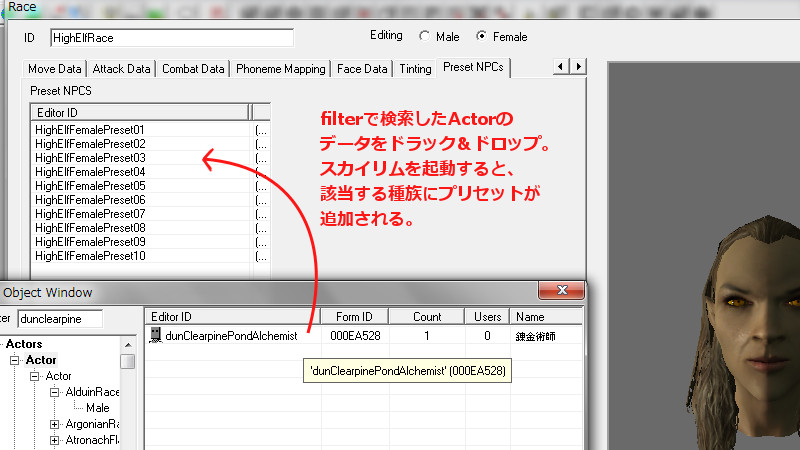Image resolution: width=800 pixels, height=450 pixels.
Task: Select HighElfFemalePreset02 in the list
Action: [90, 144]
